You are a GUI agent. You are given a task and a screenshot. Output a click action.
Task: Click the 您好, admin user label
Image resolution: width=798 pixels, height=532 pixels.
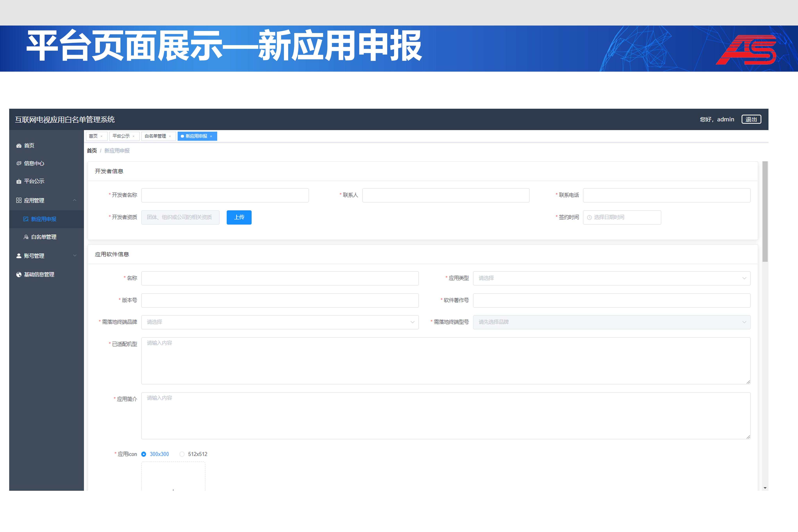pyautogui.click(x=717, y=119)
